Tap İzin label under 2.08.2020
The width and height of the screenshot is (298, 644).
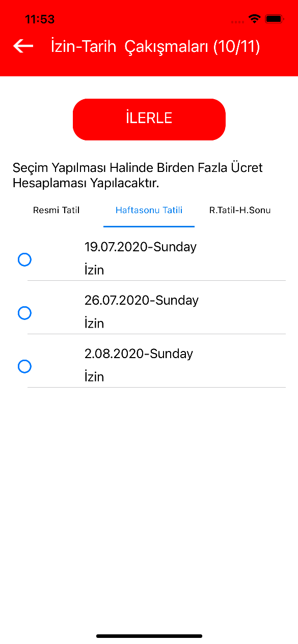(94, 377)
